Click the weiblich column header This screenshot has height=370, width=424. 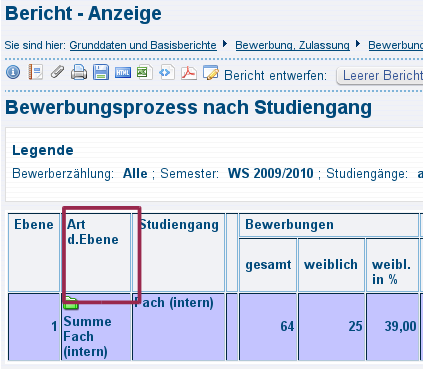[x=331, y=265]
